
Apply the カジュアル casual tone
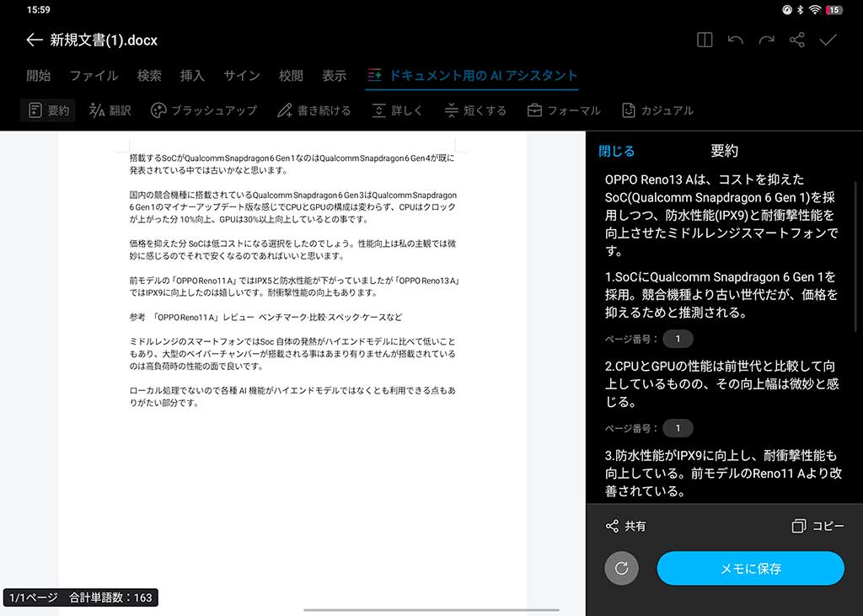pos(657,110)
